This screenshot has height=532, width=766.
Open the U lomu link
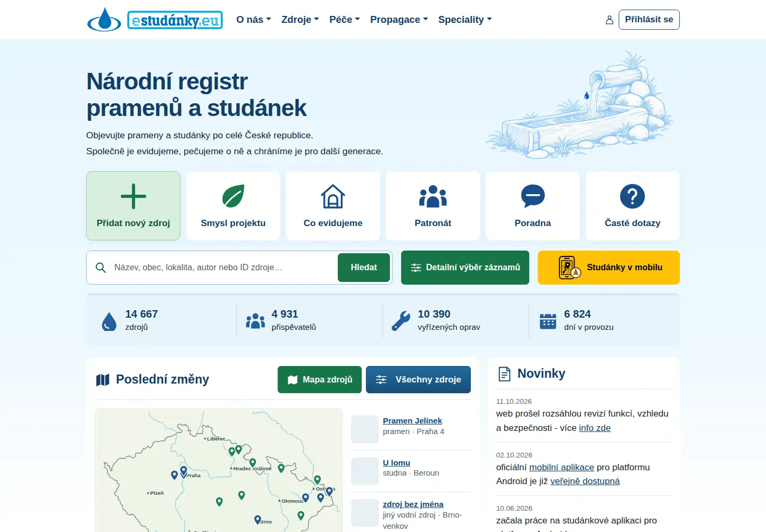click(396, 463)
